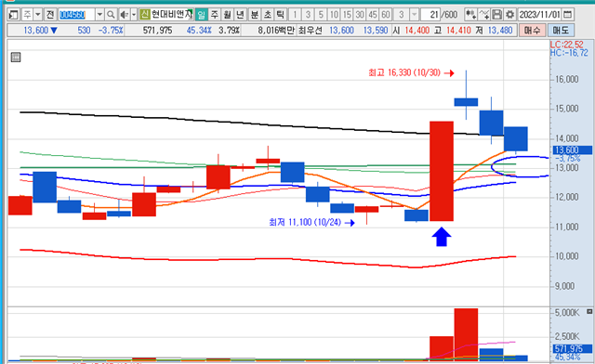Switch to weekly 주 chart period
The width and height of the screenshot is (595, 364).
click(215, 15)
